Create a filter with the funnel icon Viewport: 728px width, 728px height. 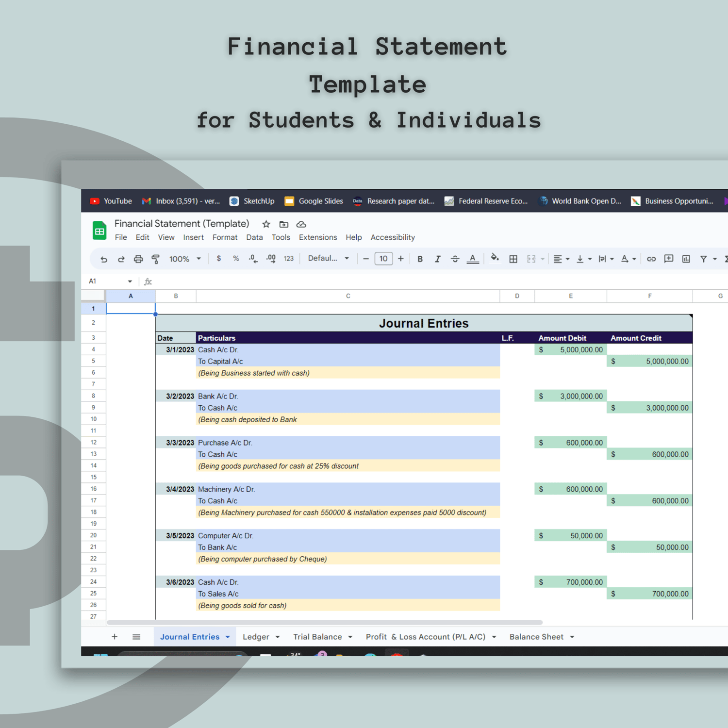(703, 259)
